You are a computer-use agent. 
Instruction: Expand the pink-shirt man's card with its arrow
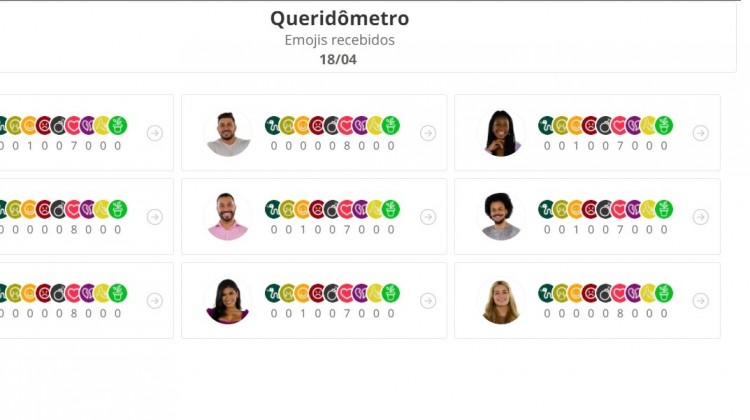[428, 217]
